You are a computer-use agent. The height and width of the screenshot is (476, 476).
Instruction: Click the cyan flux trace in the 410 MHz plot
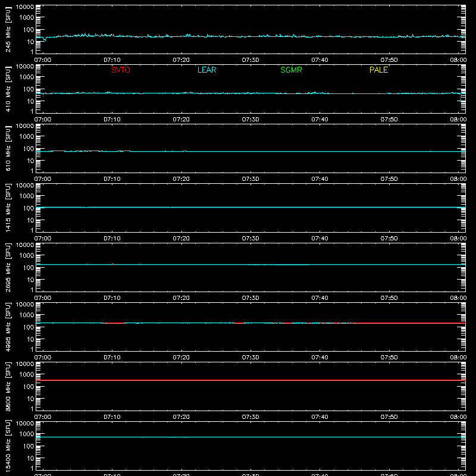250,93
